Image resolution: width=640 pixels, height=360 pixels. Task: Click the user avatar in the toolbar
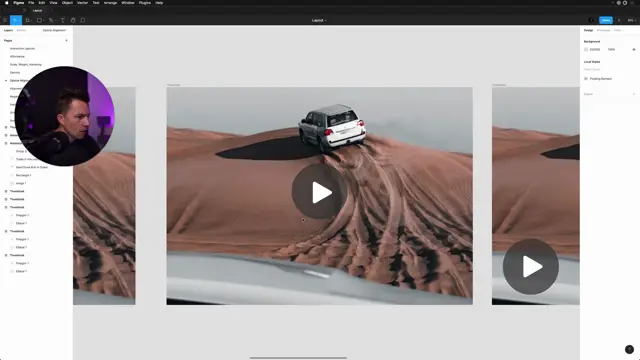[591, 20]
